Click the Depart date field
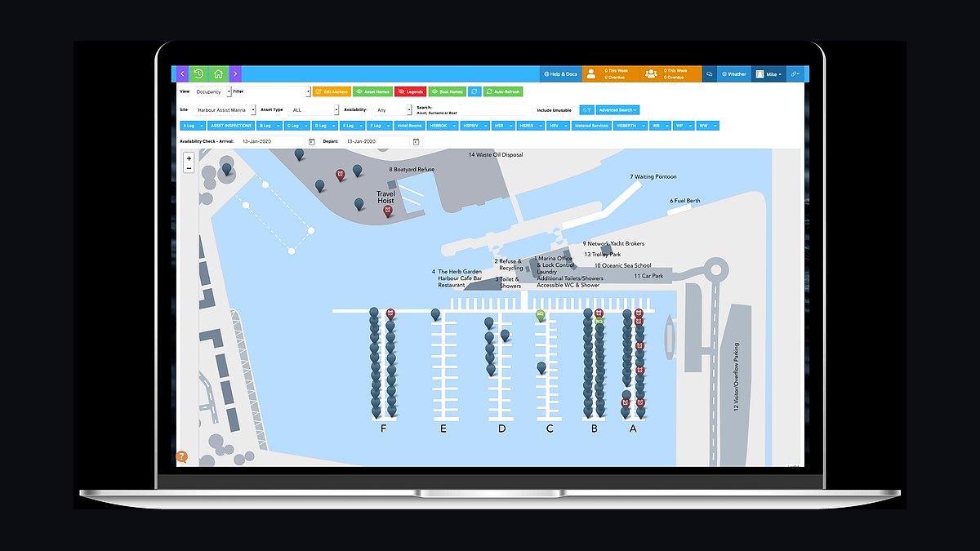This screenshot has width=980, height=551. coord(376,141)
